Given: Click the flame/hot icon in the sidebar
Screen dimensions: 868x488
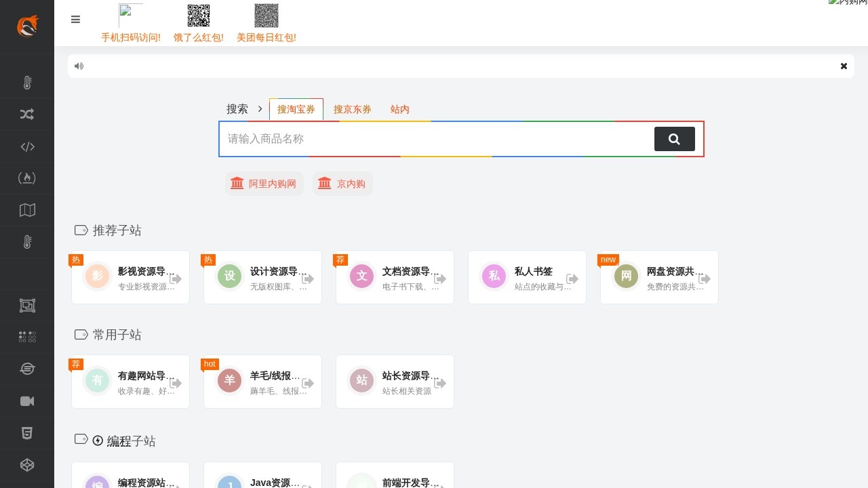Looking at the screenshot, I should click(x=27, y=178).
